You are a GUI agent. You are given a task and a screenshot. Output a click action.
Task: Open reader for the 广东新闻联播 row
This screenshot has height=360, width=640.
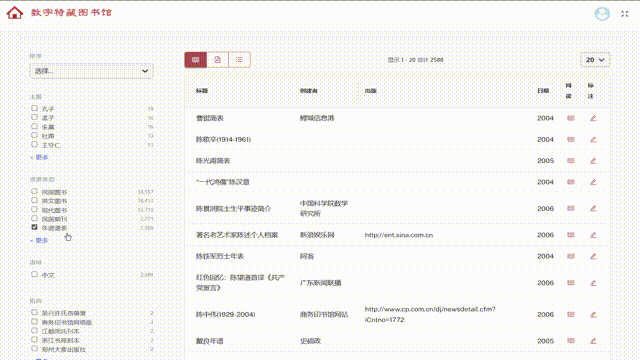(571, 283)
